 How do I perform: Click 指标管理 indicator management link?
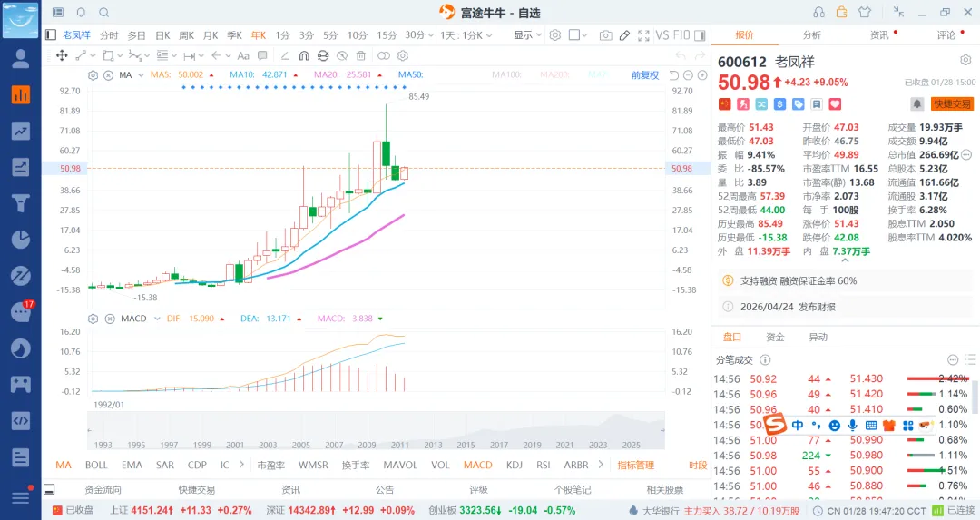click(x=635, y=465)
